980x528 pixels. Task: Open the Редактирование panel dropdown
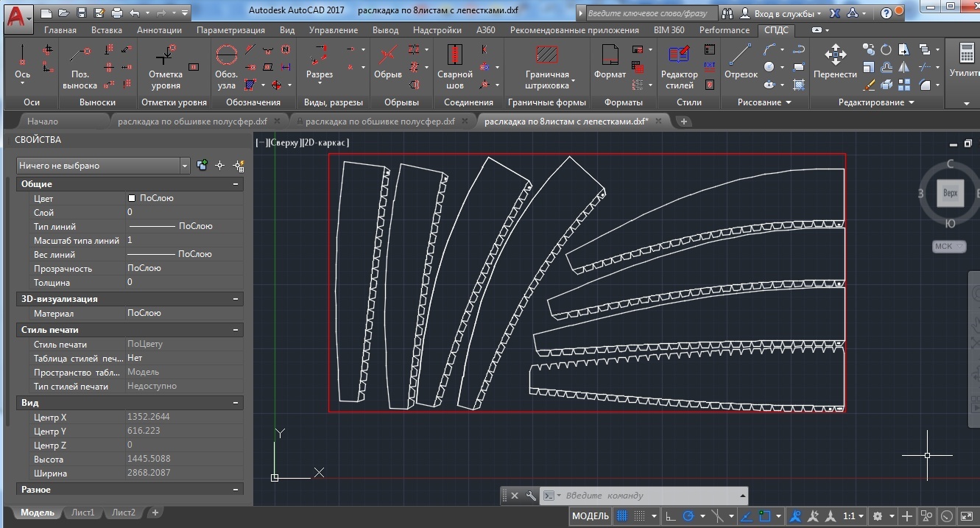[x=876, y=102]
